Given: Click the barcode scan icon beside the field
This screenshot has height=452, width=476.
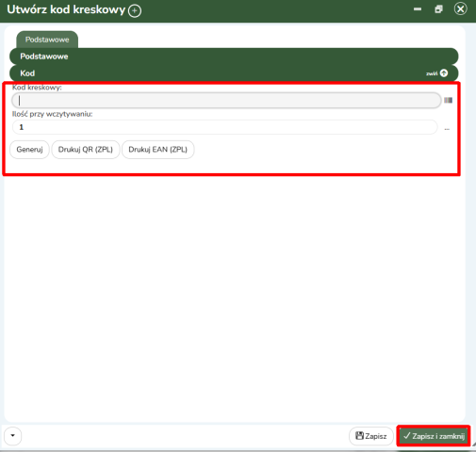Looking at the screenshot, I should (448, 100).
